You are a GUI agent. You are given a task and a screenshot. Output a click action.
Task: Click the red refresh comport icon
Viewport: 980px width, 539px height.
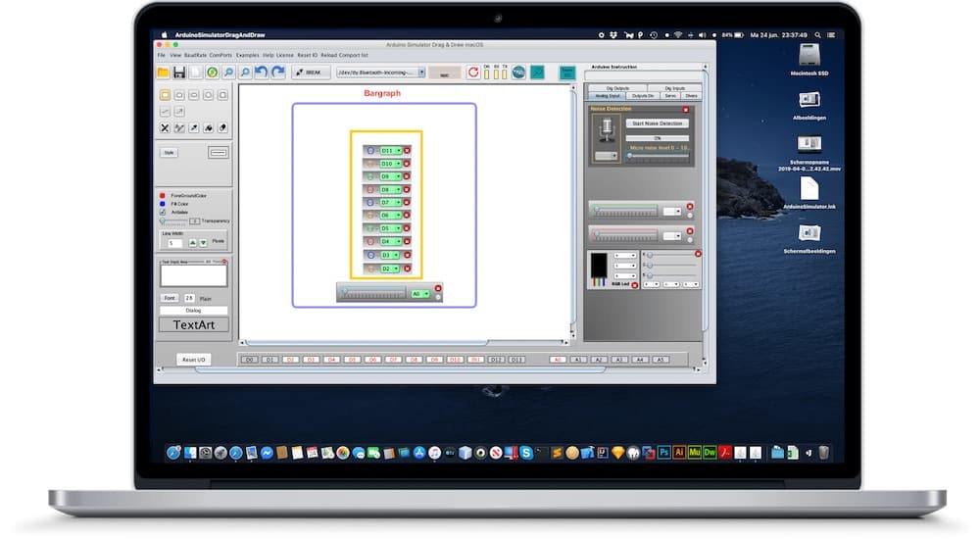click(473, 73)
